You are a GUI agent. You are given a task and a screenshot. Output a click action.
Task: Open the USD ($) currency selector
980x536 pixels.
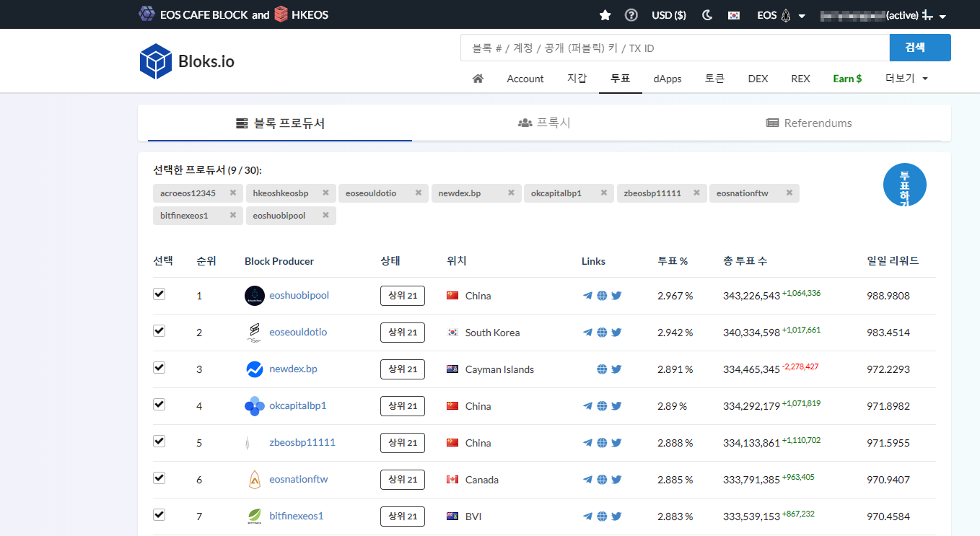669,14
